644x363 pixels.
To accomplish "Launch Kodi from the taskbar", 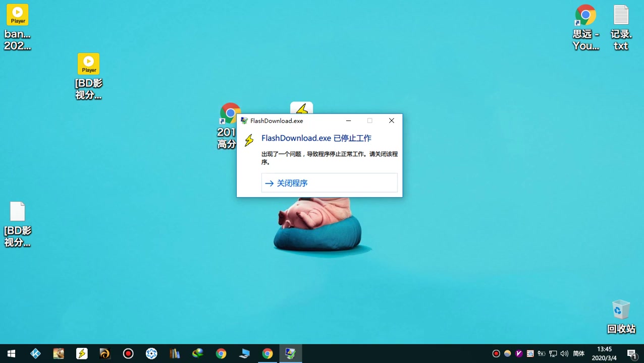I will (x=35, y=353).
